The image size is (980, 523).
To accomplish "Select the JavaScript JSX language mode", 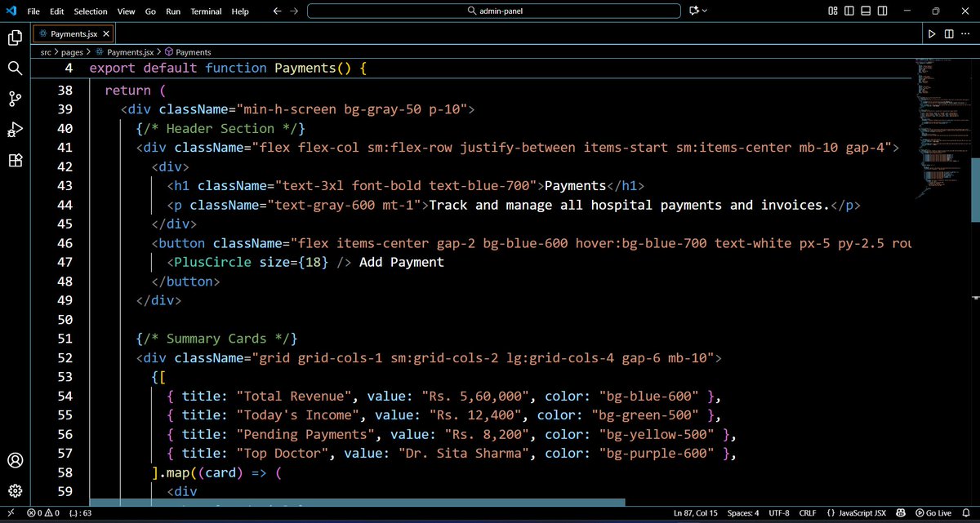I will coord(855,513).
